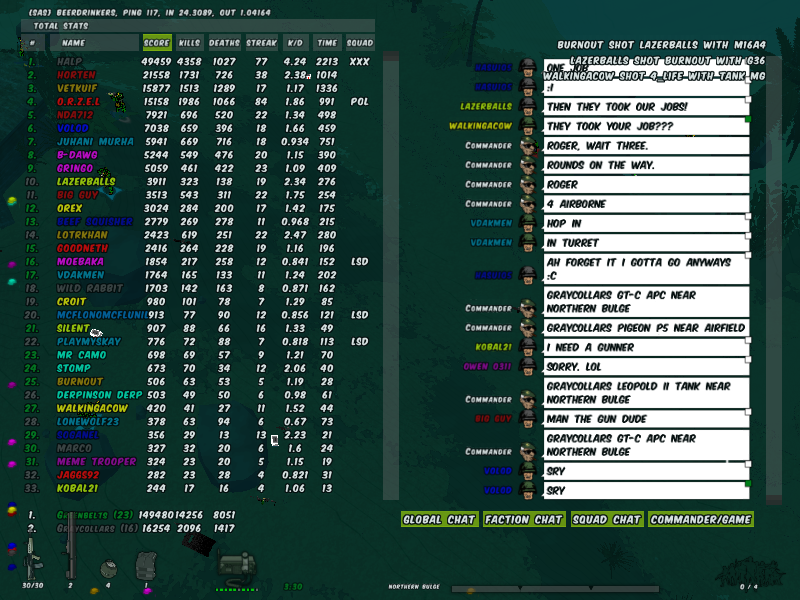Click Big Guy avatar beside 'Man the gun dude'
Viewport: 800px width, 600px height.
point(528,418)
